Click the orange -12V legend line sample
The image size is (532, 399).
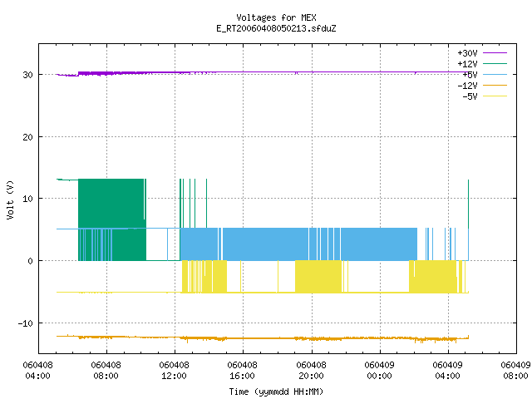click(x=495, y=85)
